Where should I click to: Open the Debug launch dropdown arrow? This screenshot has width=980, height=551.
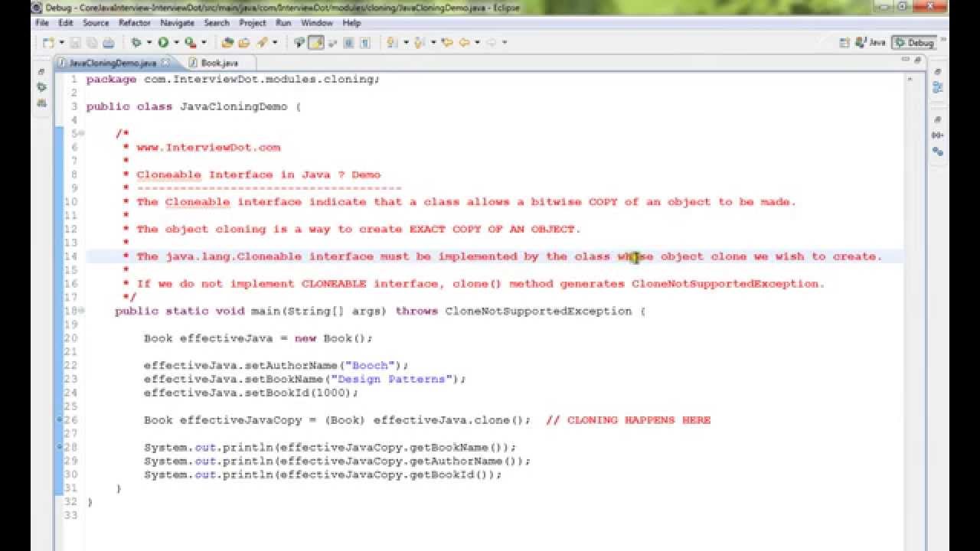tap(149, 43)
